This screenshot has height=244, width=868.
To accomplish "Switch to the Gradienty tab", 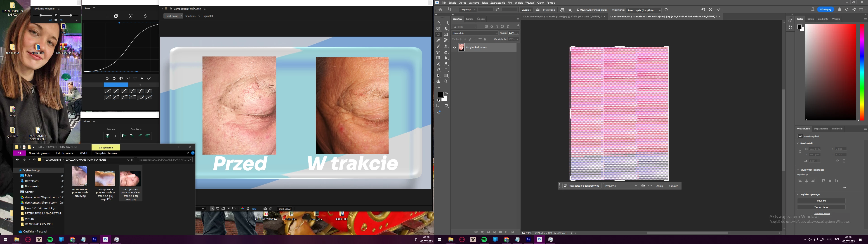I will [823, 19].
